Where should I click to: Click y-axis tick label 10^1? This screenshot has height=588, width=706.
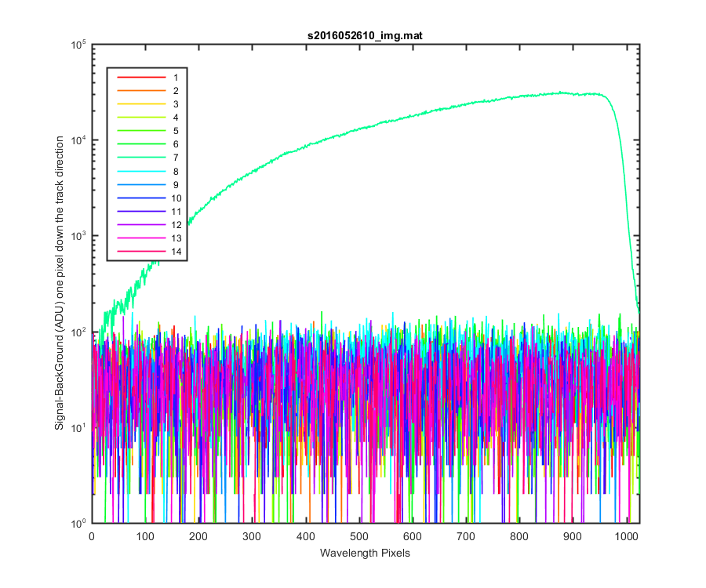(79, 428)
